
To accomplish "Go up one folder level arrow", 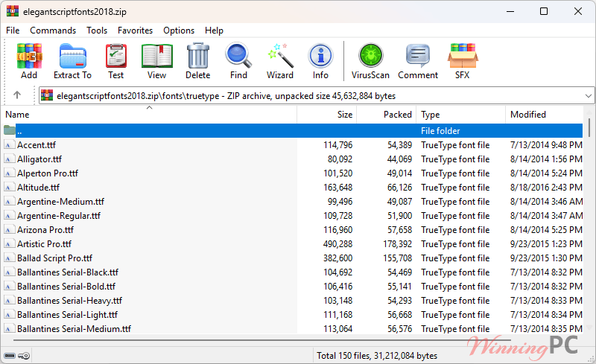I will (17, 95).
